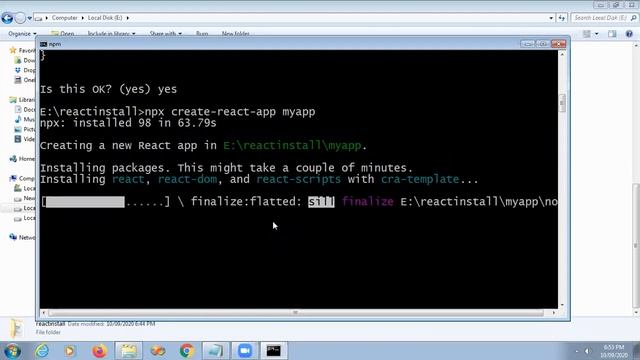The height and width of the screenshot is (360, 640).
Task: Click the Explorer help question mark icon
Action: point(629,34)
